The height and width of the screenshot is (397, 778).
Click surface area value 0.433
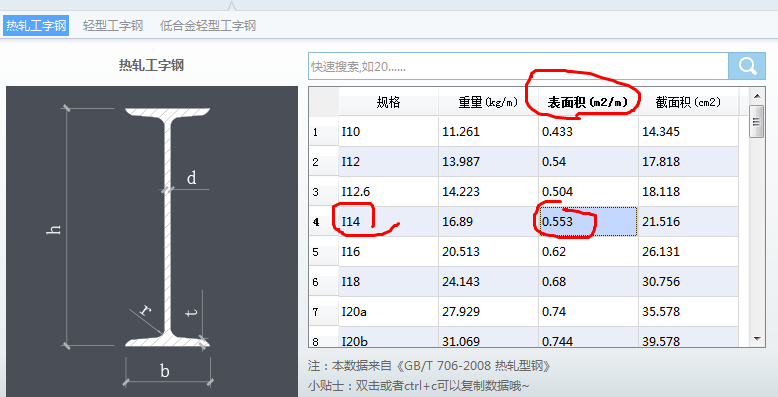[x=588, y=132]
